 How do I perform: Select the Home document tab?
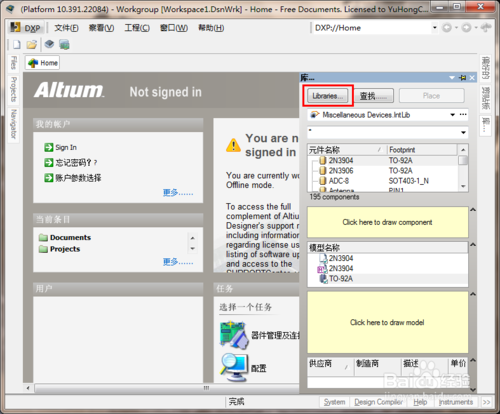pyautogui.click(x=42, y=63)
